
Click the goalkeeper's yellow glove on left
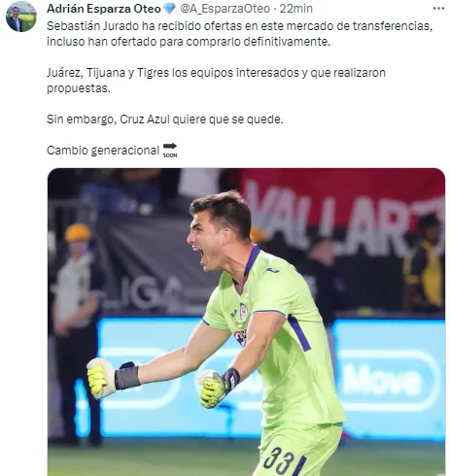click(x=100, y=378)
